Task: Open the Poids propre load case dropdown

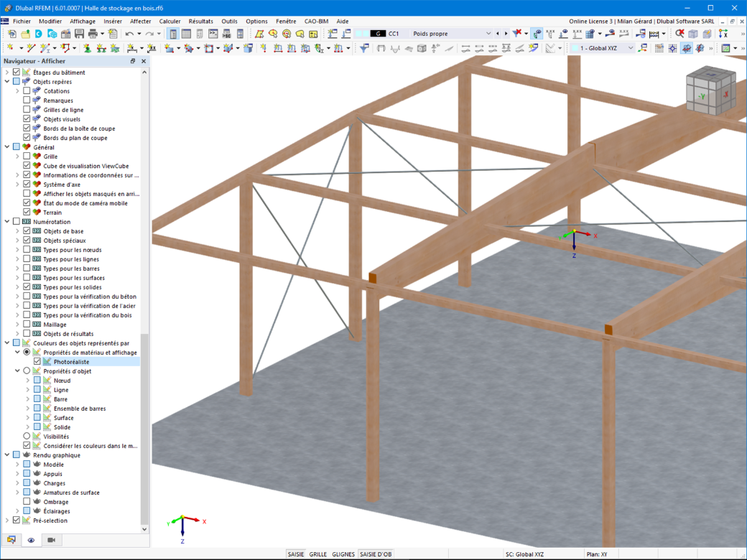Action: click(x=451, y=34)
